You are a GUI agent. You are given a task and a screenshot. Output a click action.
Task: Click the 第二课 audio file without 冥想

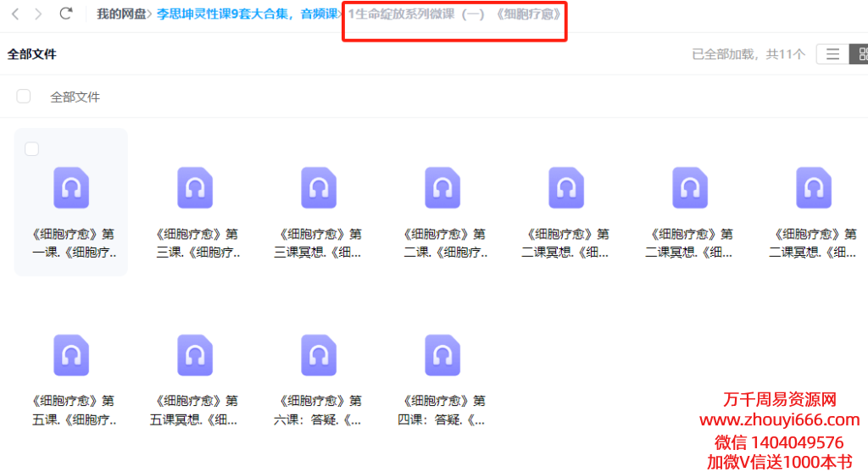(x=442, y=187)
